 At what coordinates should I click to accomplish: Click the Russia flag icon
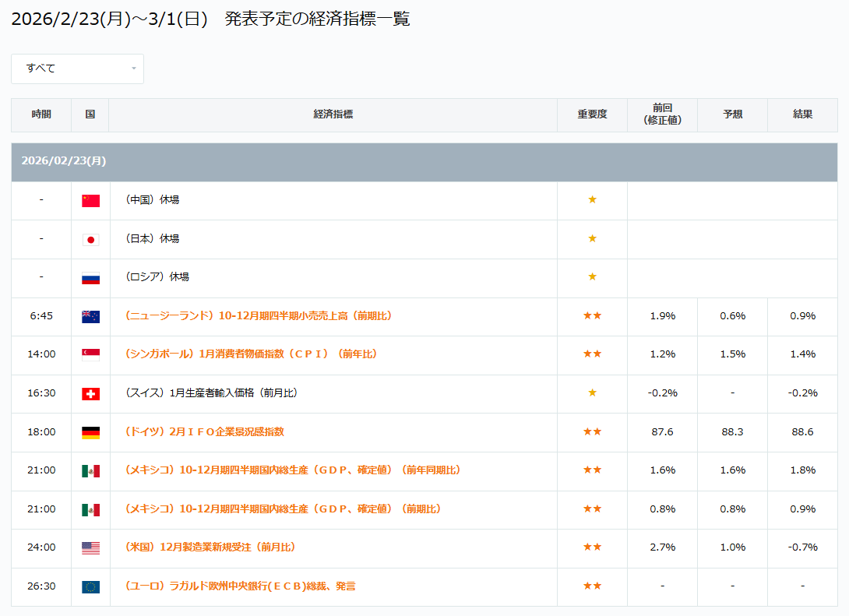(x=90, y=277)
